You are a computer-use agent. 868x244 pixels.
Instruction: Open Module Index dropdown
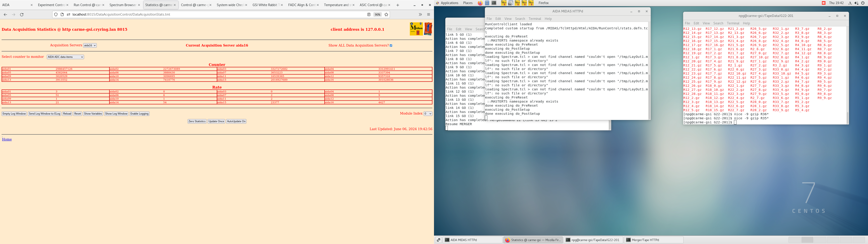428,114
